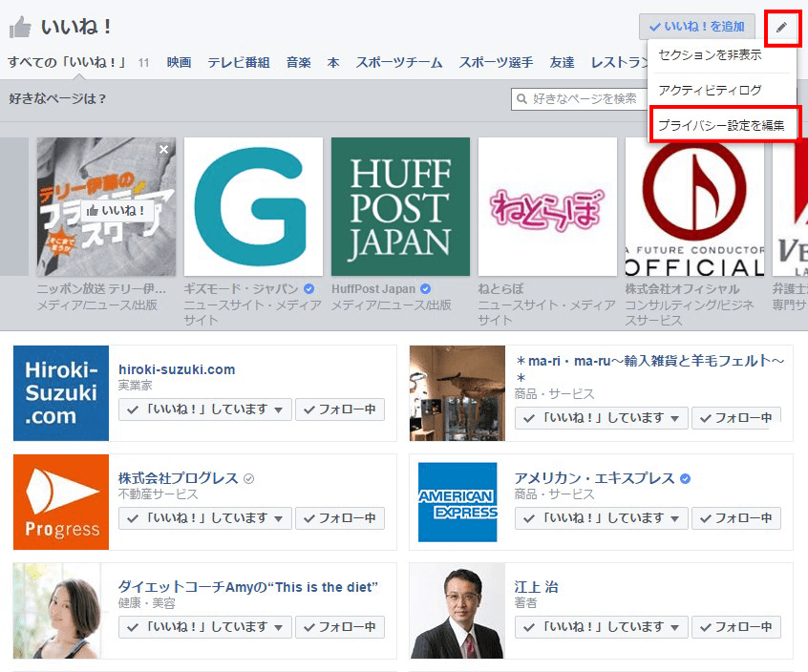Viewport: 808px width, 672px height.
Task: Click the American Express logo
Action: 457,502
